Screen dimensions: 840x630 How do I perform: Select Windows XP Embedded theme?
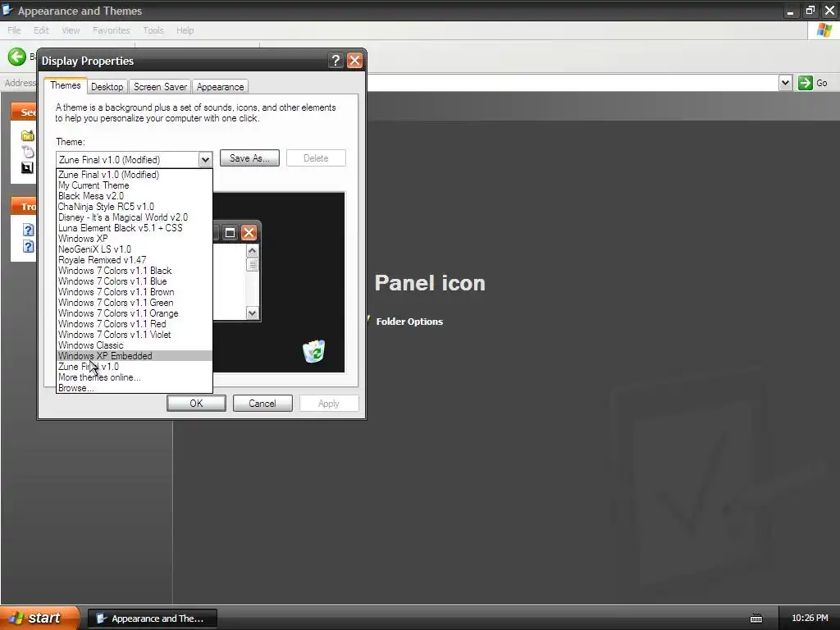pyautogui.click(x=135, y=356)
